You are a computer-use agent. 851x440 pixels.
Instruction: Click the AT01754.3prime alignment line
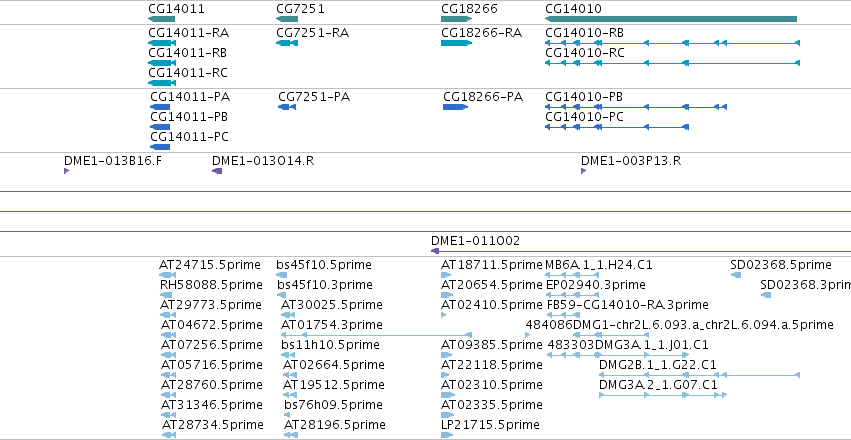[376, 335]
